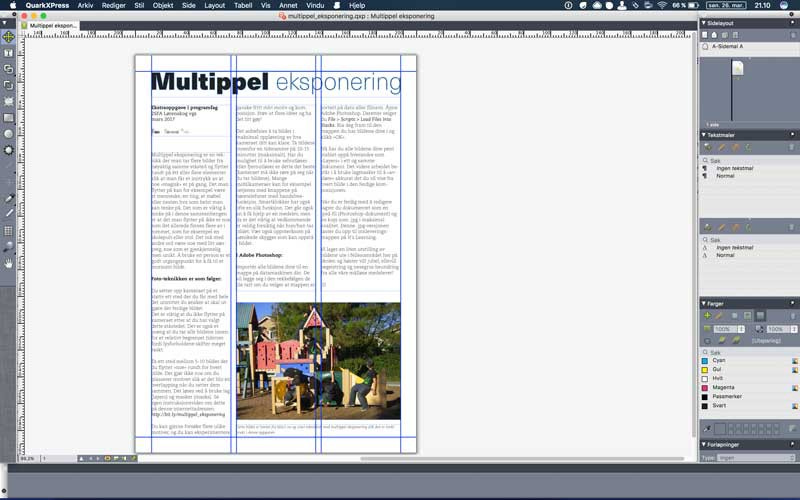
Task: Click the eyedropper icon at bottom of Farger
Action: 707,429
